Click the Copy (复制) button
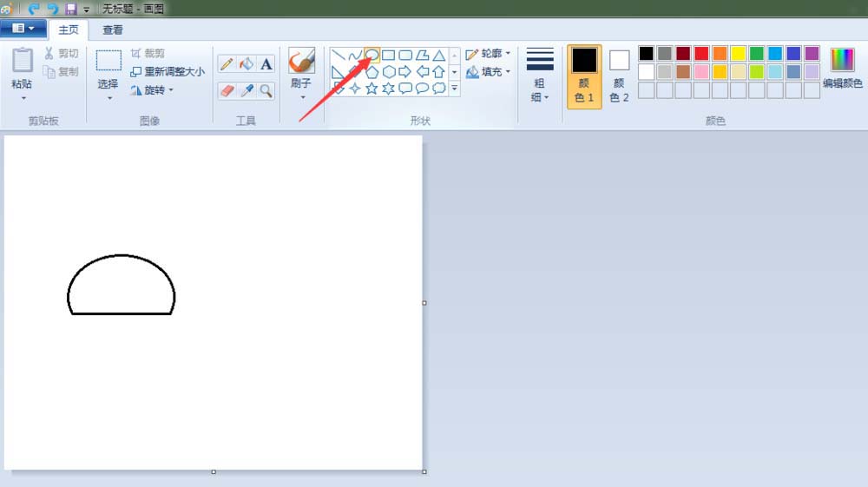 pyautogui.click(x=62, y=71)
